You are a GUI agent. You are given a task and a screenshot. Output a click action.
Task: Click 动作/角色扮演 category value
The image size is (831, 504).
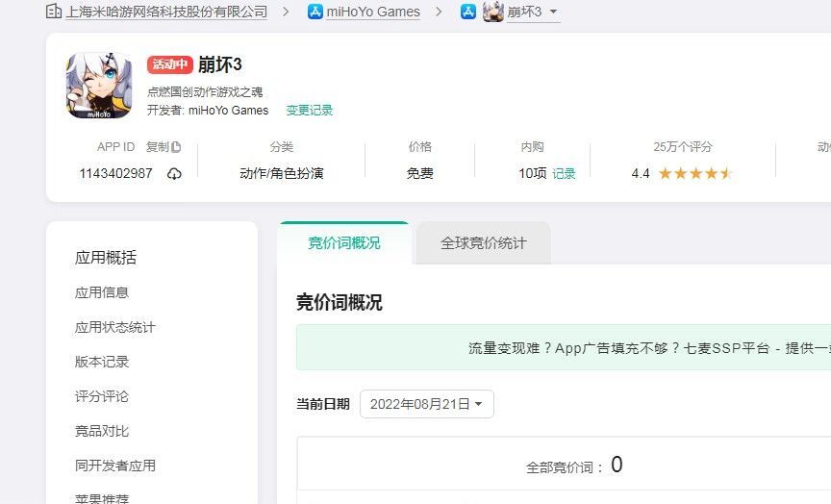point(282,173)
